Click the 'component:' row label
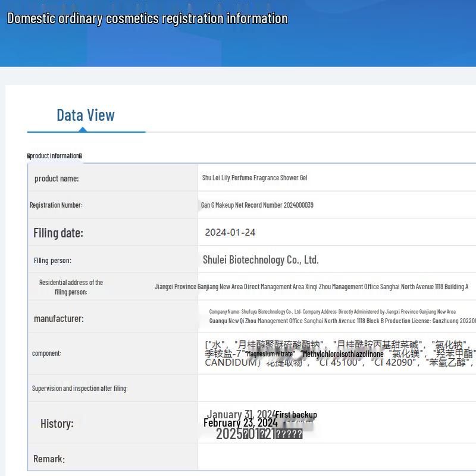Screen dimensions: 476x476 click(x=46, y=353)
